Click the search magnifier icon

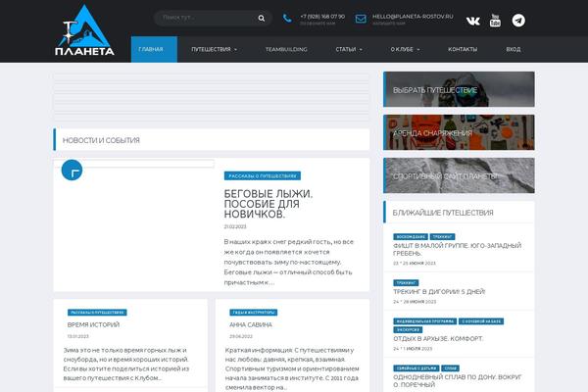262,18
